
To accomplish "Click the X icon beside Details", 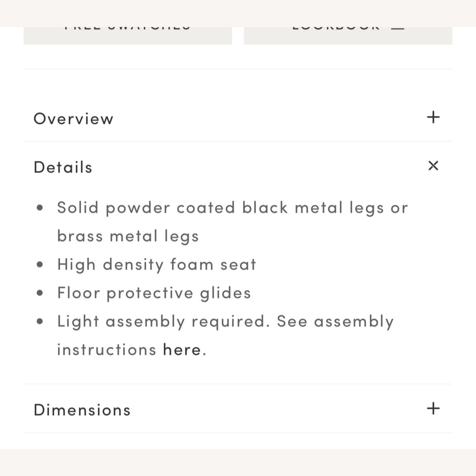I will (x=433, y=166).
